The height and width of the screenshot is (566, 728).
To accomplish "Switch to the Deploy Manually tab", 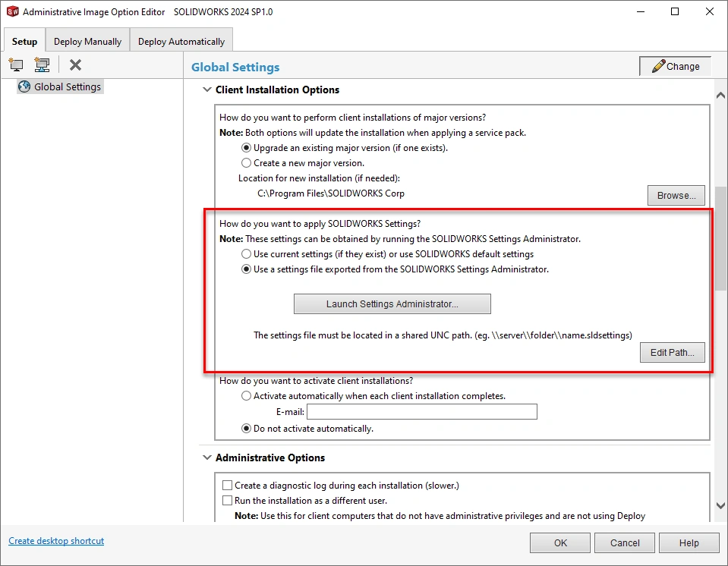I will (x=87, y=42).
